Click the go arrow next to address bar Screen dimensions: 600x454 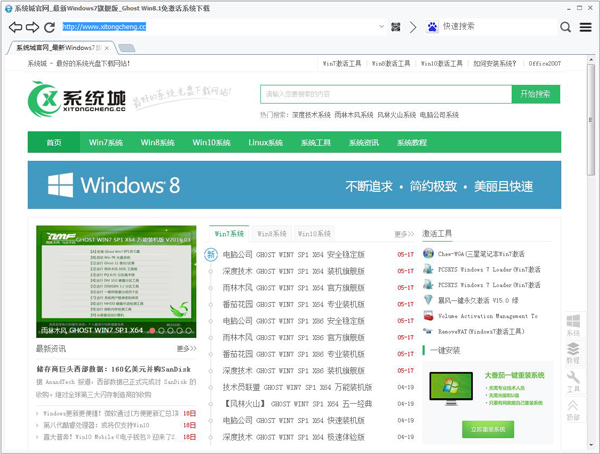coord(412,27)
